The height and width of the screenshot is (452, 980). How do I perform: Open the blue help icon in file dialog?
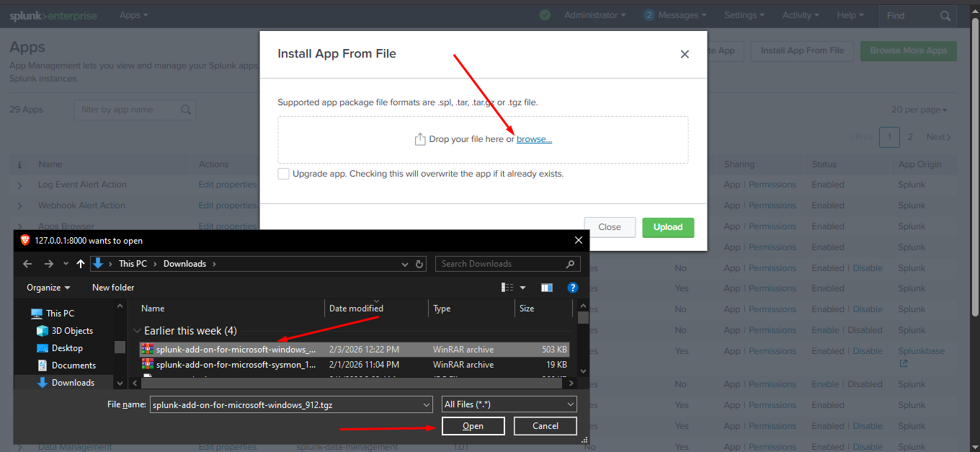coord(573,288)
